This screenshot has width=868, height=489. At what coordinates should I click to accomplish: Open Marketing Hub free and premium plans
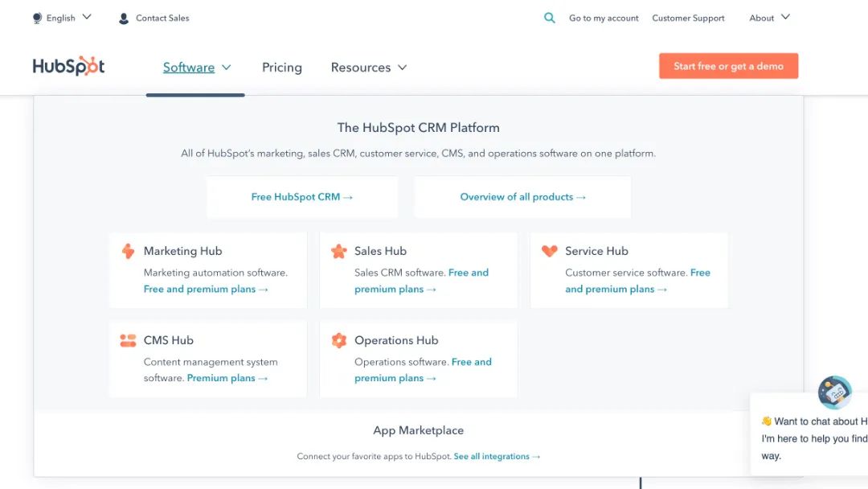tap(206, 289)
